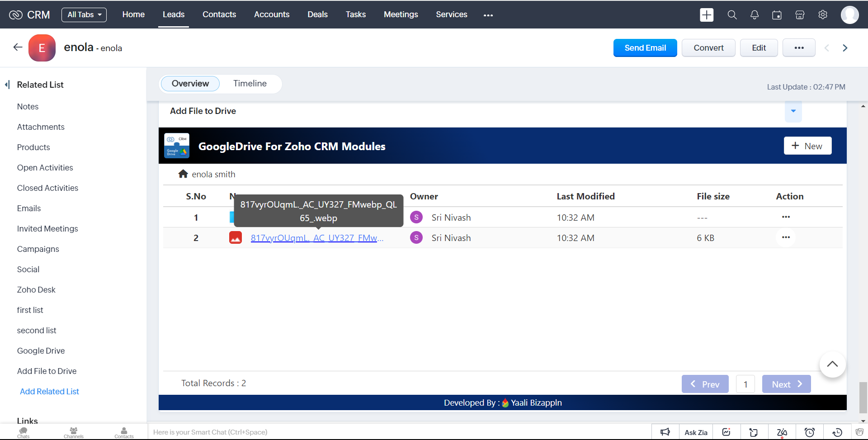The image size is (868, 440).
Task: Open the 817vyrOUqmL webp file link
Action: click(x=317, y=238)
